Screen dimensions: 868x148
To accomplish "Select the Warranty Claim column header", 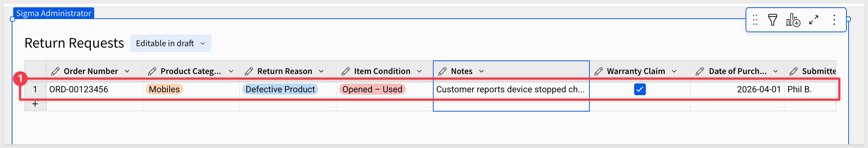I will (x=636, y=71).
